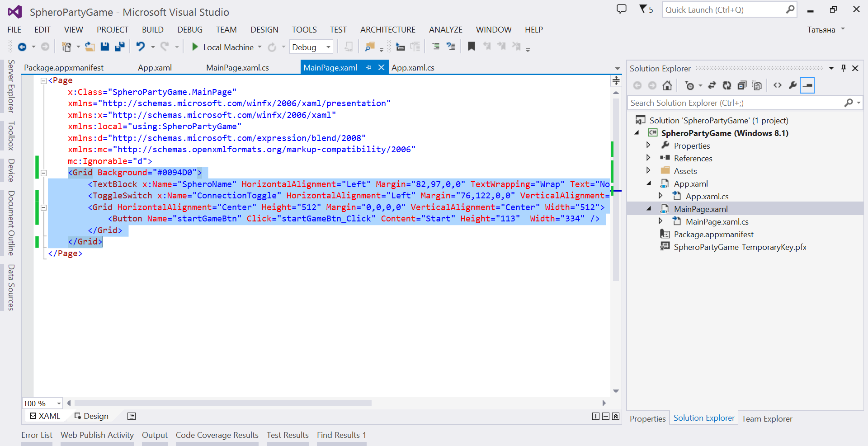Click the editor vertical scrollbar thumb
This screenshot has height=446, width=868.
(x=616, y=190)
